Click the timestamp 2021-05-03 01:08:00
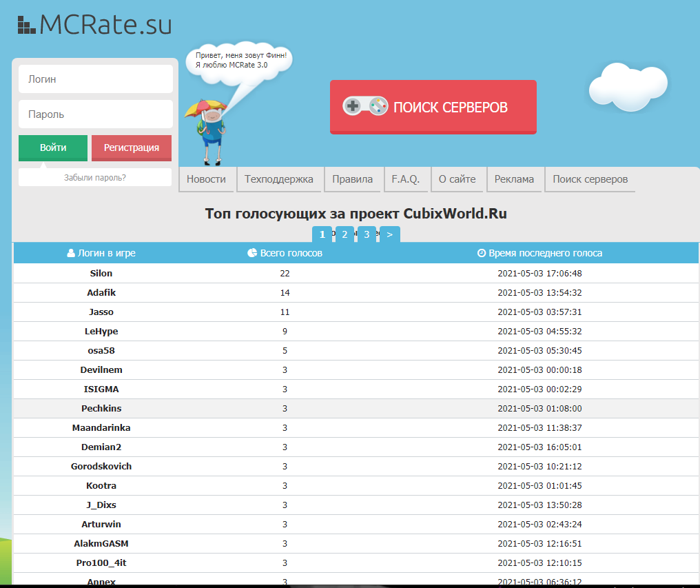 point(539,408)
